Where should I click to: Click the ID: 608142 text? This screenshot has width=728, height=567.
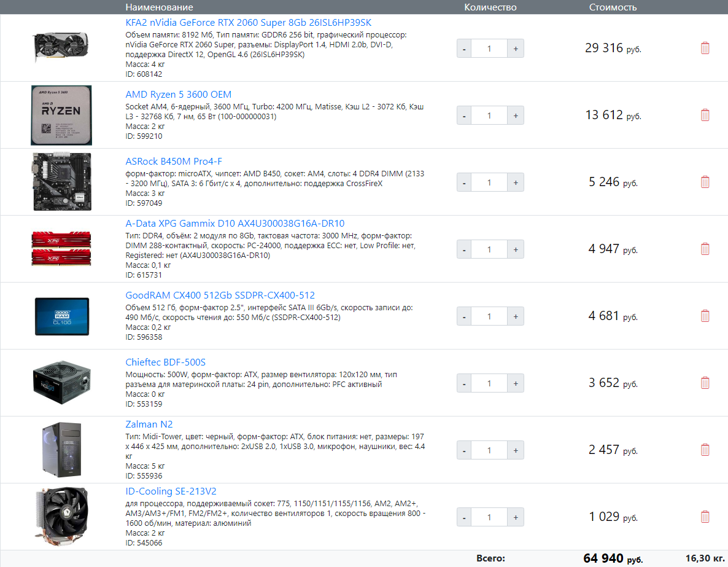[144, 74]
